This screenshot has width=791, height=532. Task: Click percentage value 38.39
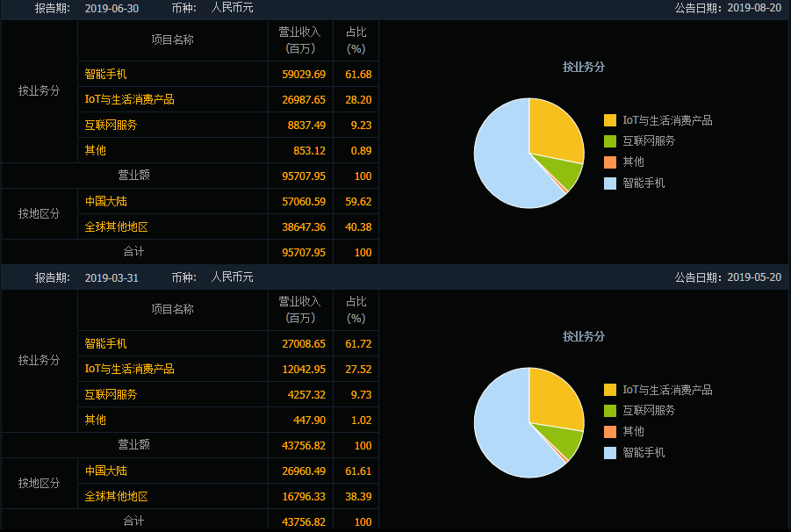(x=358, y=497)
